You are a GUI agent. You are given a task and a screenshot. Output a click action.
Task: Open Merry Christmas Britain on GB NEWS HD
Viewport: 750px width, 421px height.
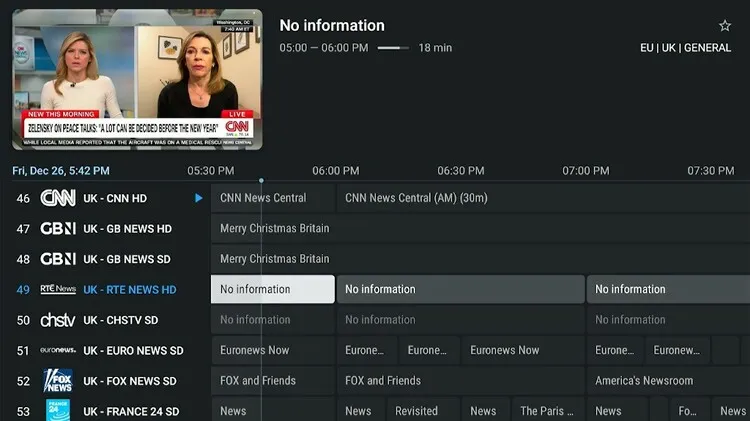(480, 228)
